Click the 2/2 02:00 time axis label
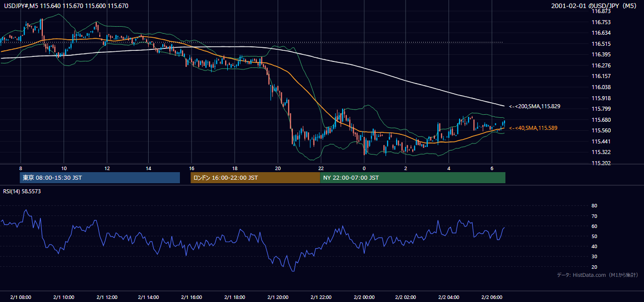This screenshot has width=644, height=302. (x=407, y=297)
